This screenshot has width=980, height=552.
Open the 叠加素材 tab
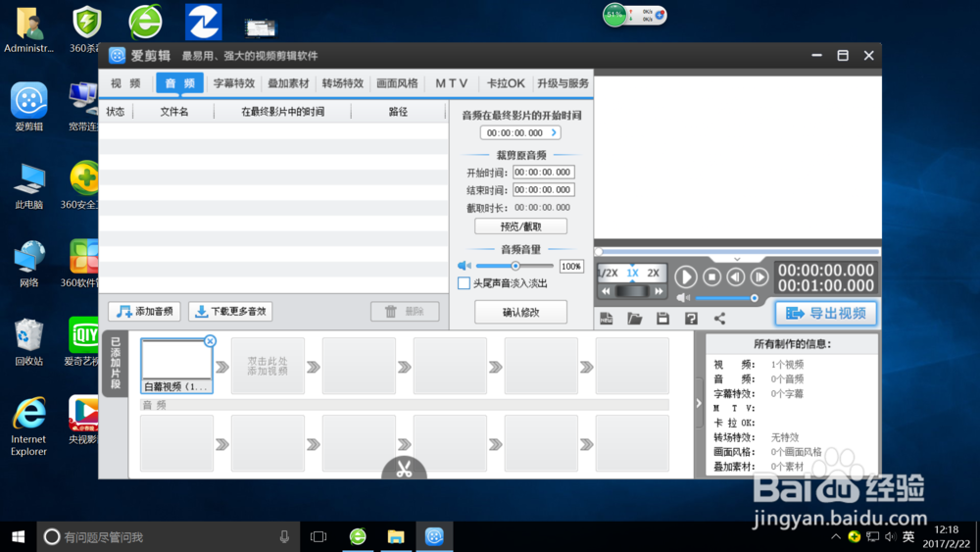[x=288, y=83]
